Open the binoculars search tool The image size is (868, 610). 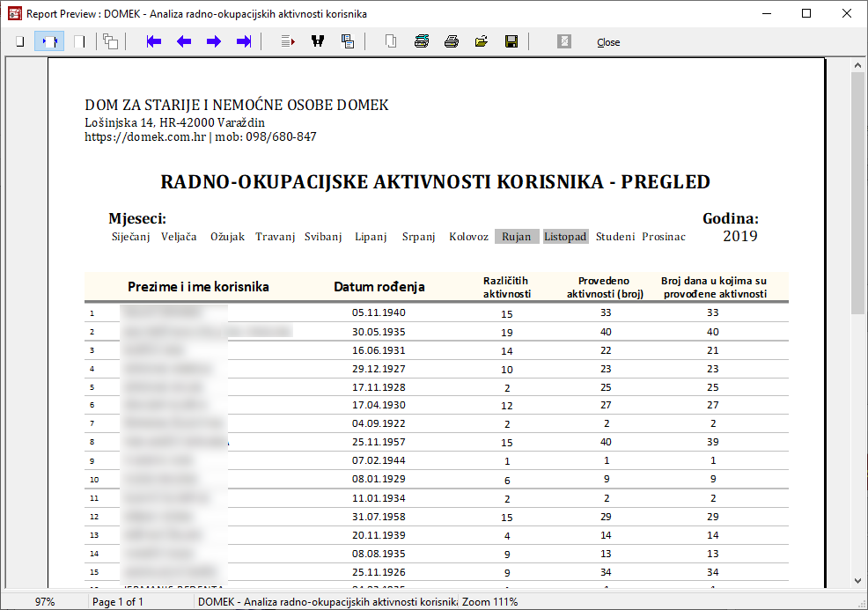pos(318,41)
